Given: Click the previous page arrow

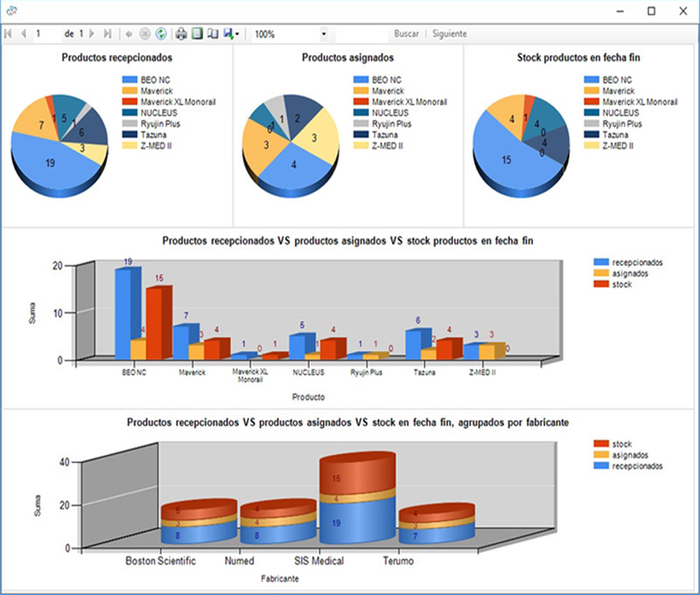Looking at the screenshot, I should pos(23,34).
